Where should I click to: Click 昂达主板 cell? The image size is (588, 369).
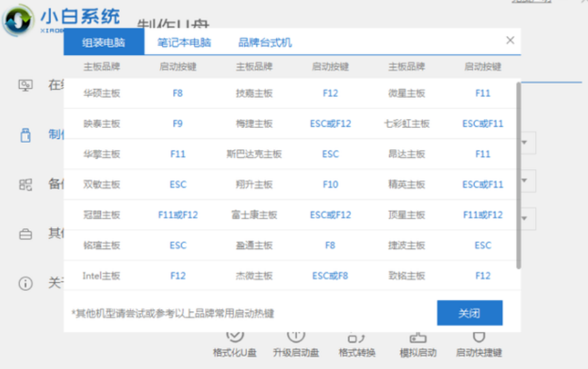[406, 154]
